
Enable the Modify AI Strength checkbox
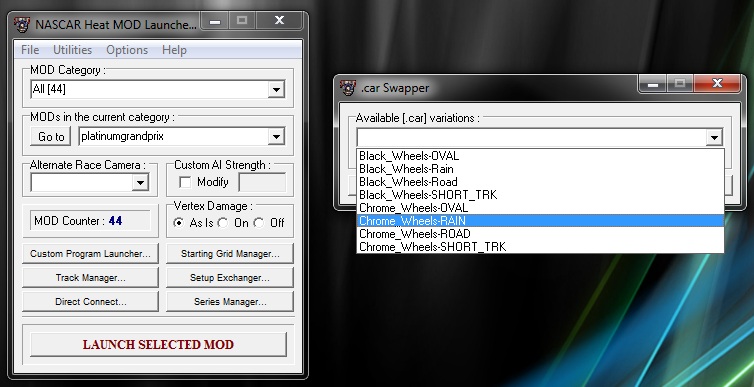pyautogui.click(x=185, y=182)
